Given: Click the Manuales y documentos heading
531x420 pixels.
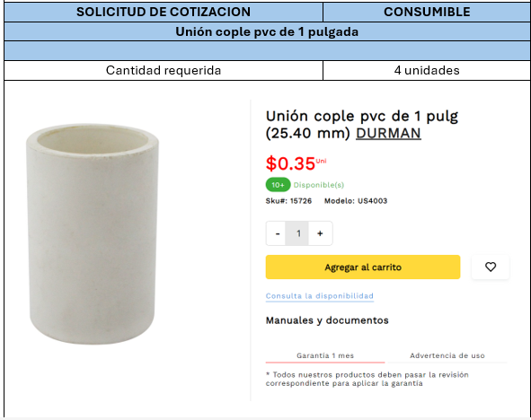Looking at the screenshot, I should click(x=327, y=320).
